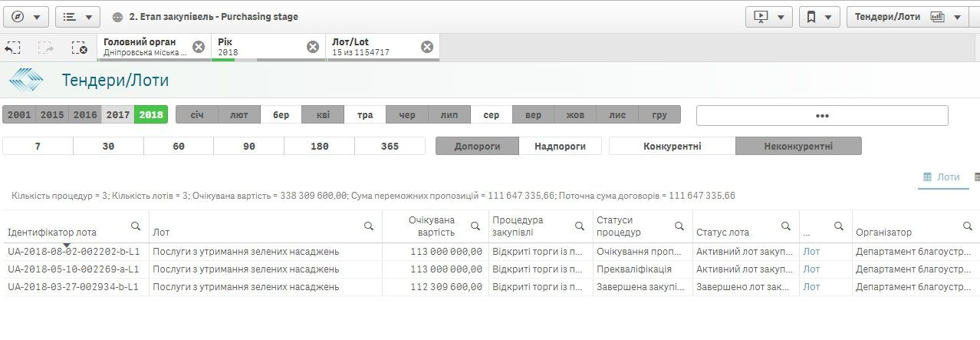Step forward in selections
Screen dimensions: 980x340
click(x=45, y=48)
